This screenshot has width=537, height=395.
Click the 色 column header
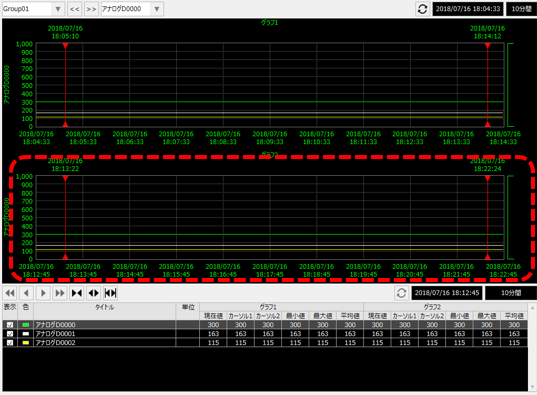[x=26, y=307]
